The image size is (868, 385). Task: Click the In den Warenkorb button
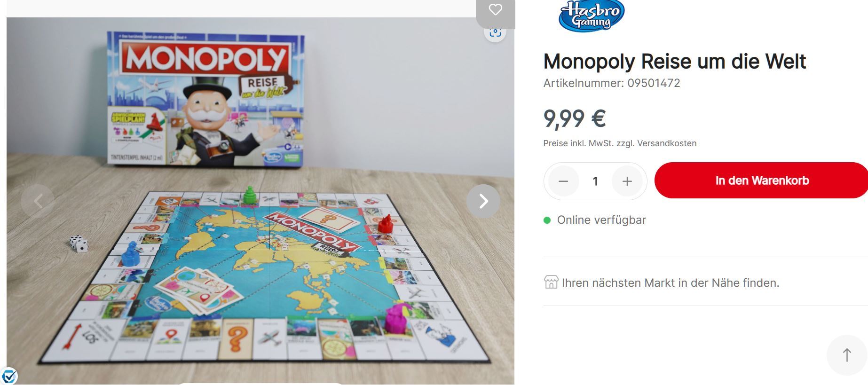[761, 181]
